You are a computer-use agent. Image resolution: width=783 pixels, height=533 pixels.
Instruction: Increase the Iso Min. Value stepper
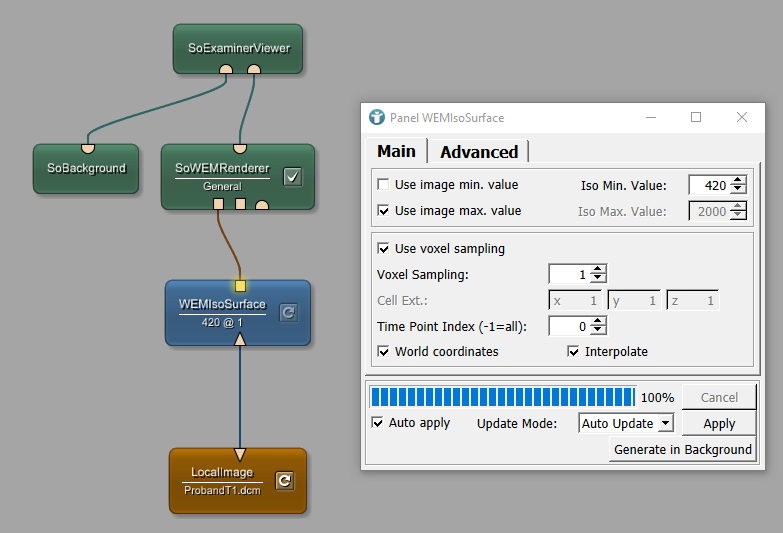click(x=738, y=180)
